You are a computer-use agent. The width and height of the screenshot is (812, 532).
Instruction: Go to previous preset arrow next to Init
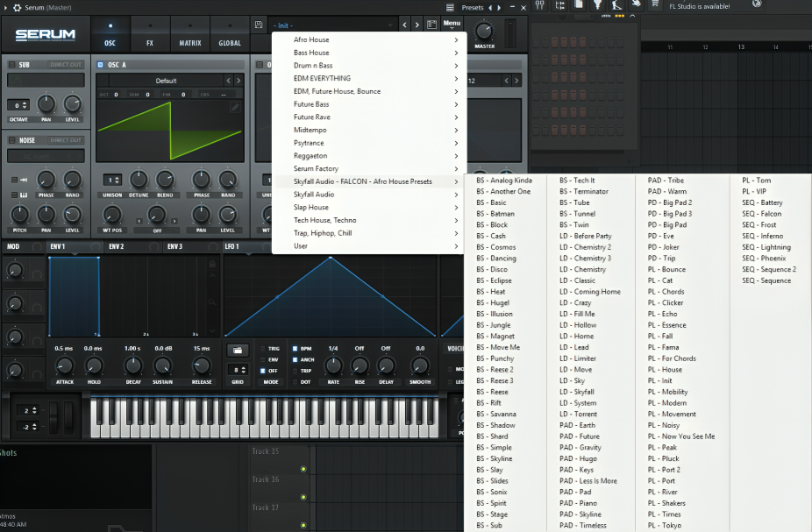[404, 25]
